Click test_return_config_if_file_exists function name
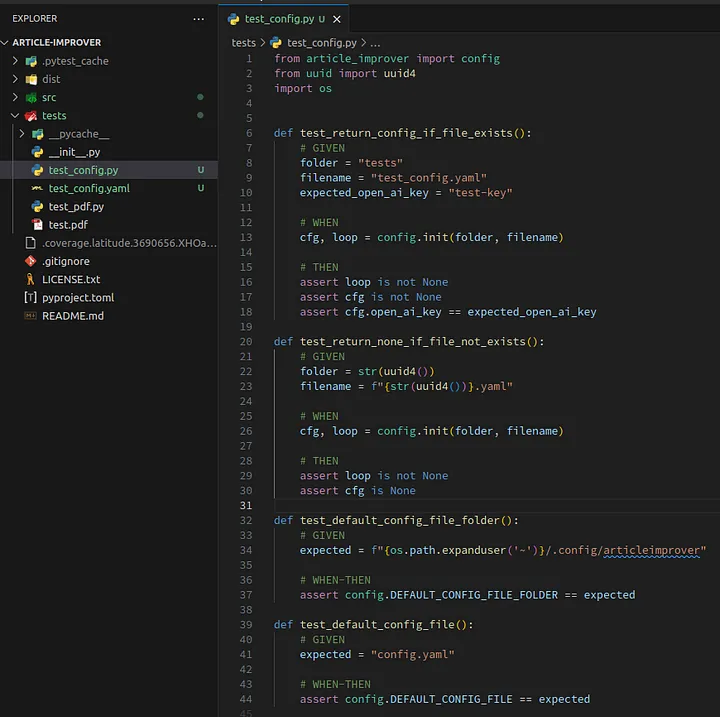 pos(406,133)
